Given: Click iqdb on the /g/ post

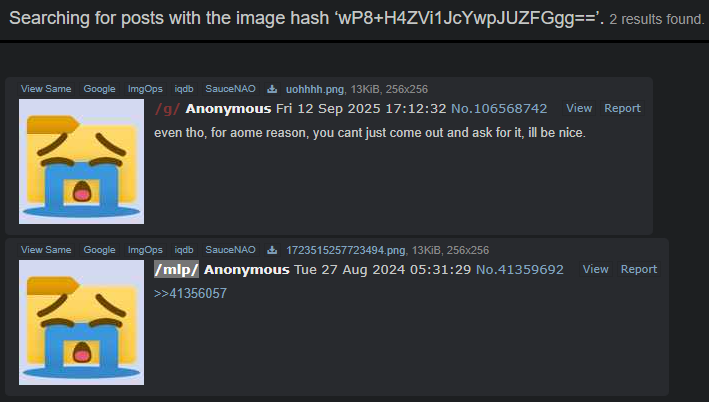Looking at the screenshot, I should click(x=184, y=89).
